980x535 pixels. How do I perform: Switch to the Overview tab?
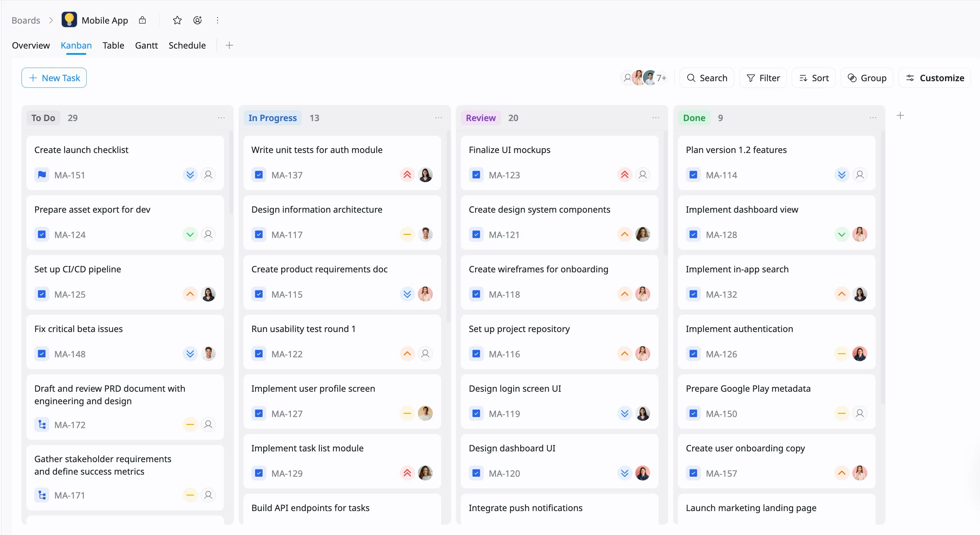pyautogui.click(x=31, y=45)
